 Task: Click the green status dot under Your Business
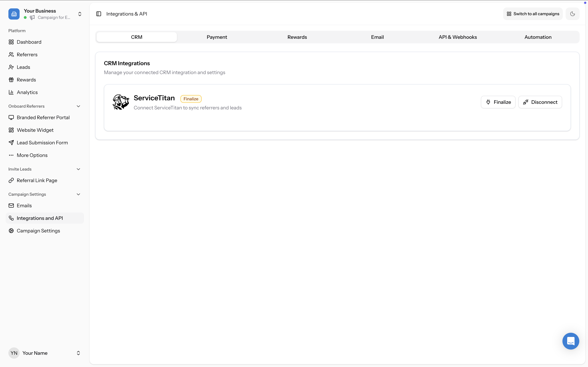25,17
